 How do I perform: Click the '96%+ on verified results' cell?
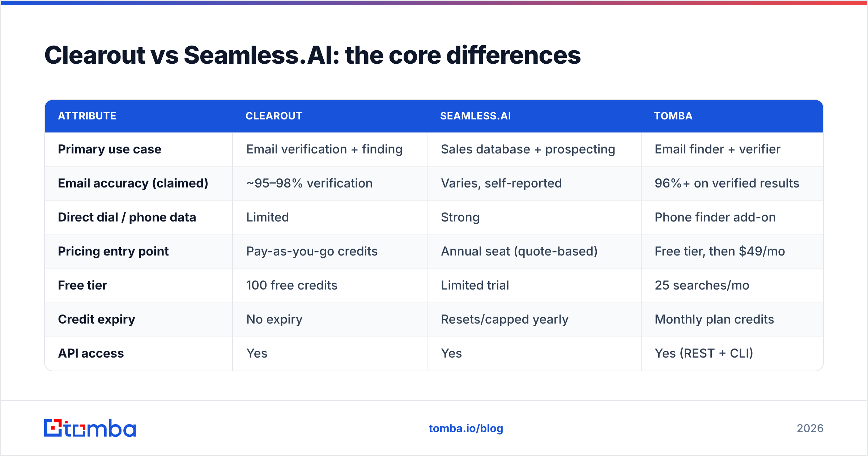click(727, 183)
